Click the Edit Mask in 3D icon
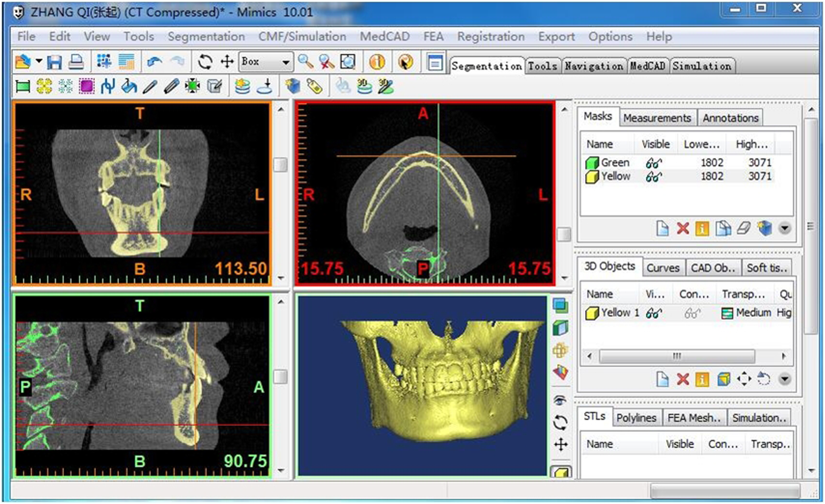Screen dimensions: 825x504 click(215, 86)
